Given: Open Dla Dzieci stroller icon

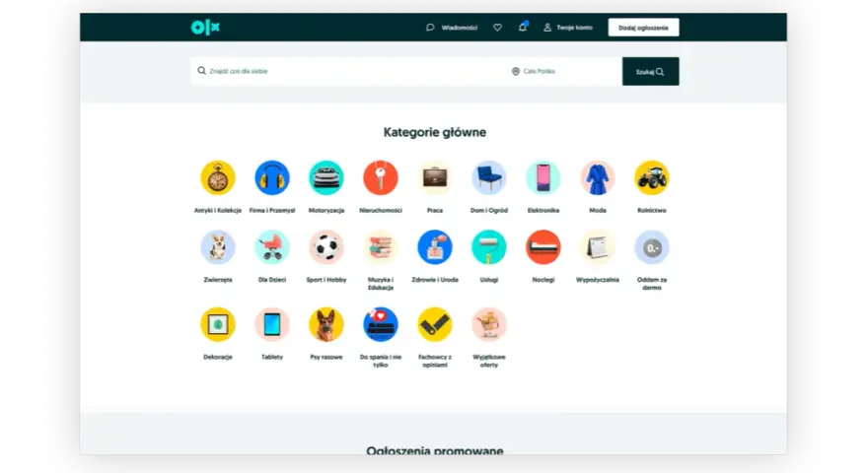Looking at the screenshot, I should (272, 247).
